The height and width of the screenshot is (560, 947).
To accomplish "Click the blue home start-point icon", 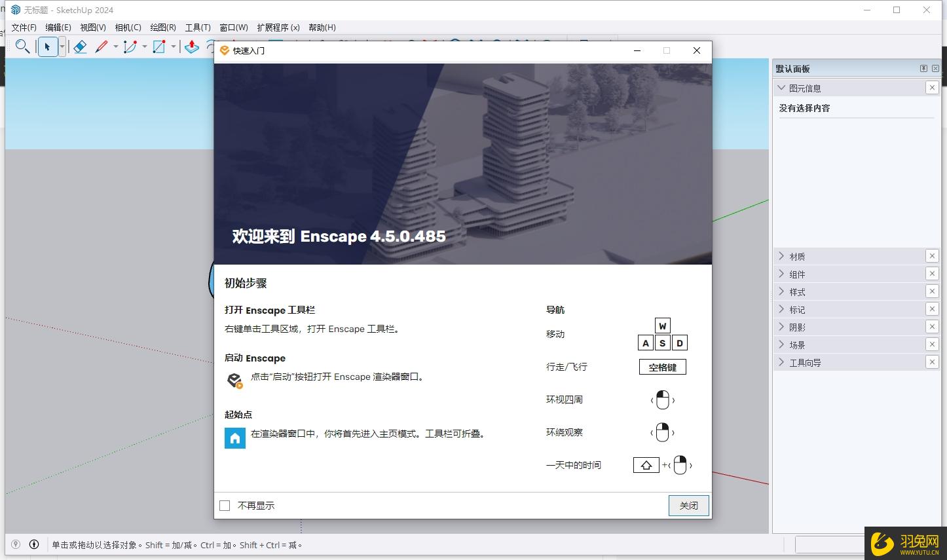I will pos(235,438).
